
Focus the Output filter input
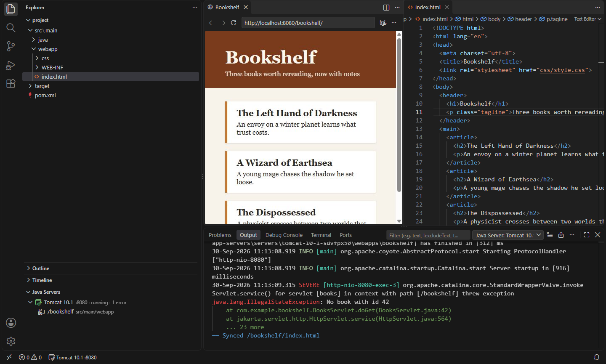[428, 235]
